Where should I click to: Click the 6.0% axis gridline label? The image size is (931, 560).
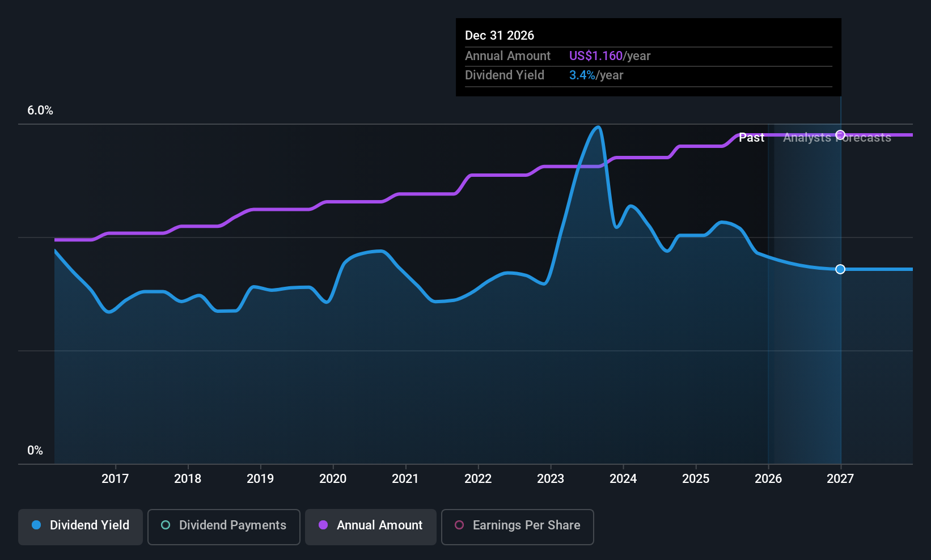coord(40,111)
